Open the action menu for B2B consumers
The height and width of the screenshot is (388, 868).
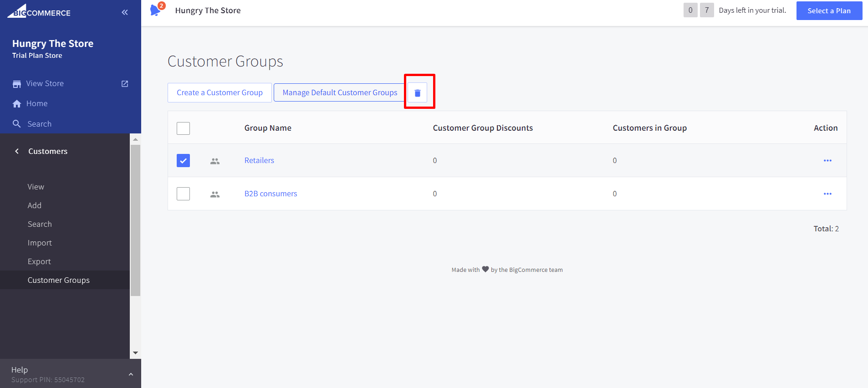click(827, 194)
